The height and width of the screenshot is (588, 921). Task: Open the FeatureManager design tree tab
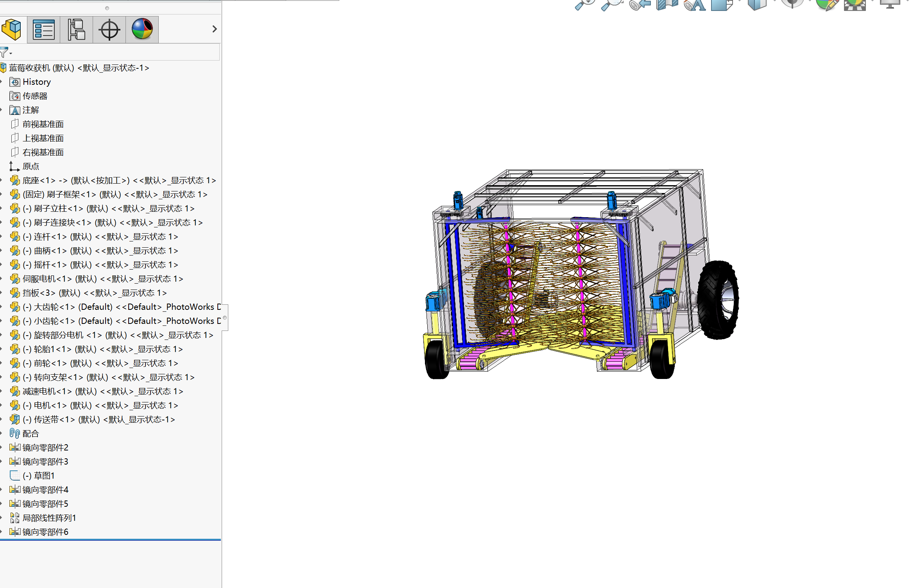pyautogui.click(x=12, y=30)
